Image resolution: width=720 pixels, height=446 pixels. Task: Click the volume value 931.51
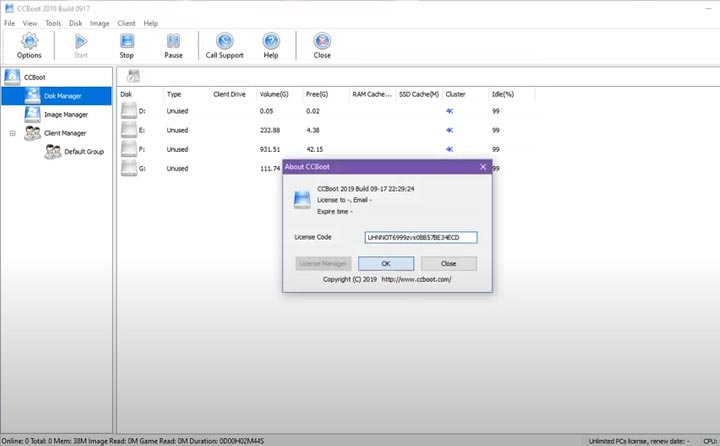[270, 149]
